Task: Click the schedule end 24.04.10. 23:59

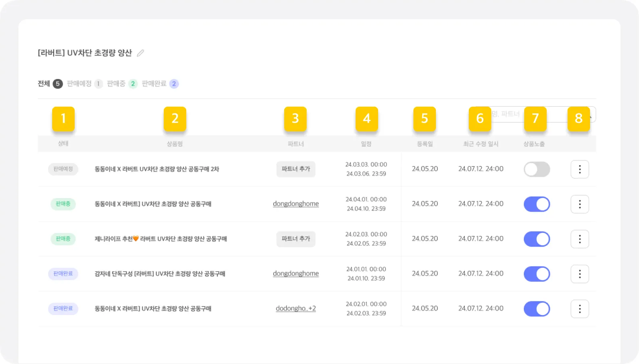Action: coord(366,208)
